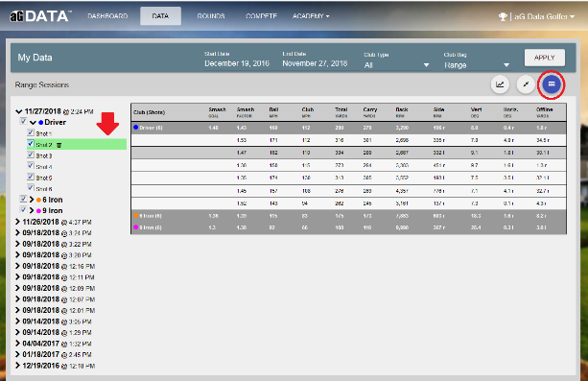588x381 pixels.
Task: Expand the 09/18/2018 12:16 PM session
Action: [17, 266]
